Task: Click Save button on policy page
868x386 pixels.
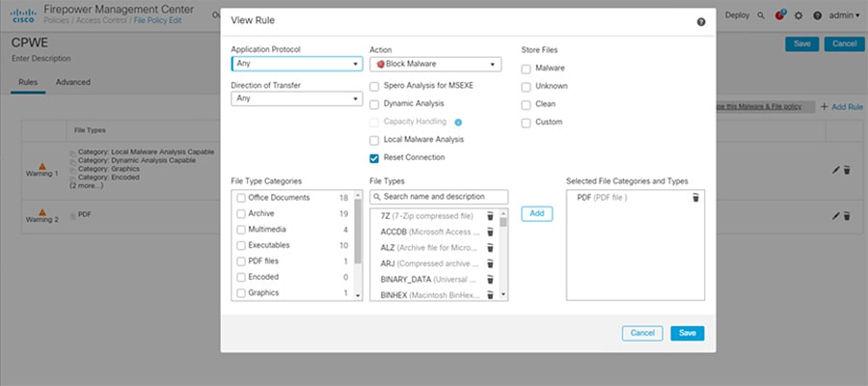Action: (x=802, y=44)
